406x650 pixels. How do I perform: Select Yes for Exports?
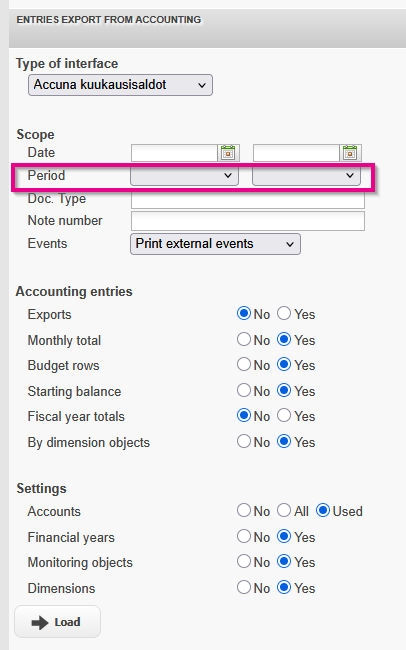click(x=284, y=313)
